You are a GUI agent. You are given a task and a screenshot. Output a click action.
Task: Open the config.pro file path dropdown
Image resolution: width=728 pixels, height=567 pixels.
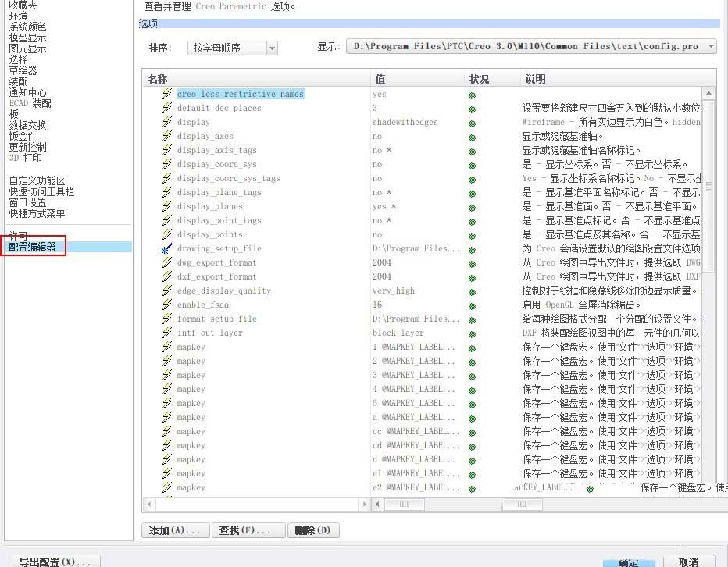click(709, 46)
